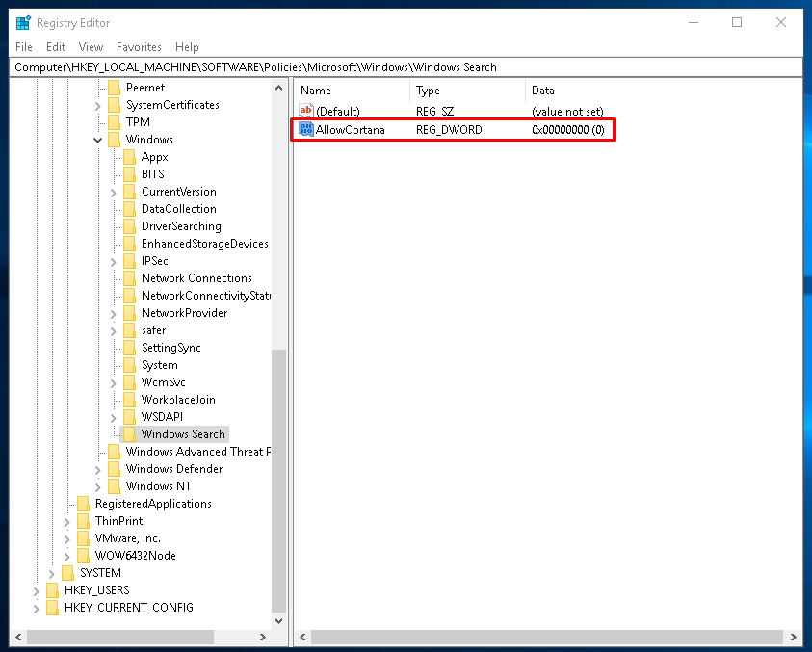The width and height of the screenshot is (812, 652).
Task: Expand the Windows NT key
Action: pyautogui.click(x=98, y=486)
